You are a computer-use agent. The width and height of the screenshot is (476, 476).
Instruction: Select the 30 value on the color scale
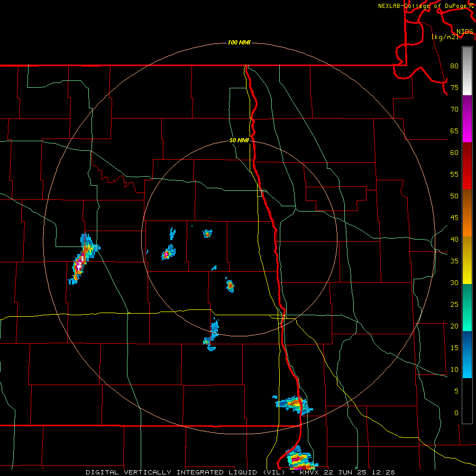point(454,282)
